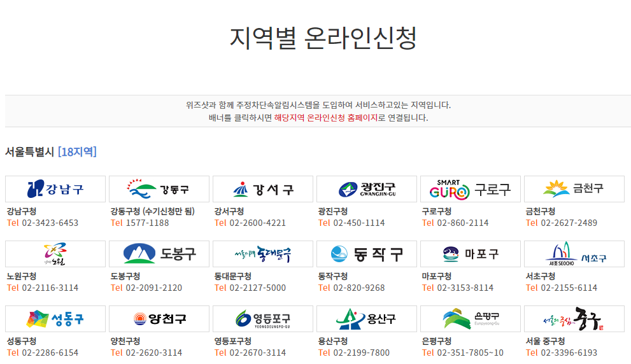
Task: Click phone number 02-2620-3114
Action: click(153, 353)
